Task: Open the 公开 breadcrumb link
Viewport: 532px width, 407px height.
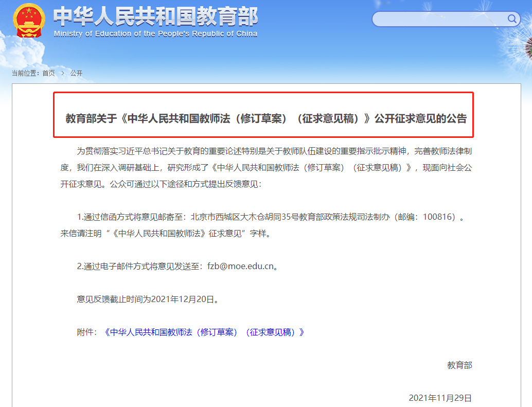Action: click(x=77, y=73)
